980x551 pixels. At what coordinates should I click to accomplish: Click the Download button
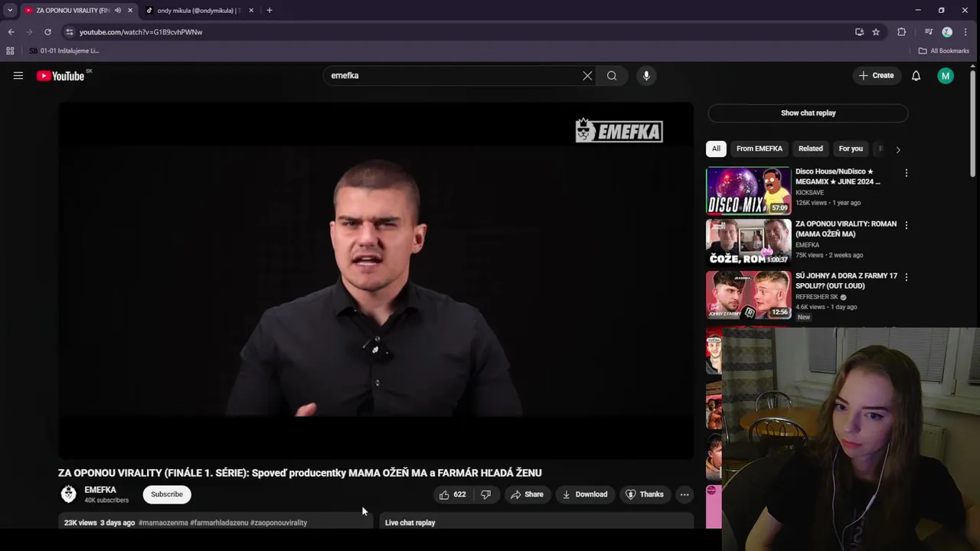pos(585,494)
